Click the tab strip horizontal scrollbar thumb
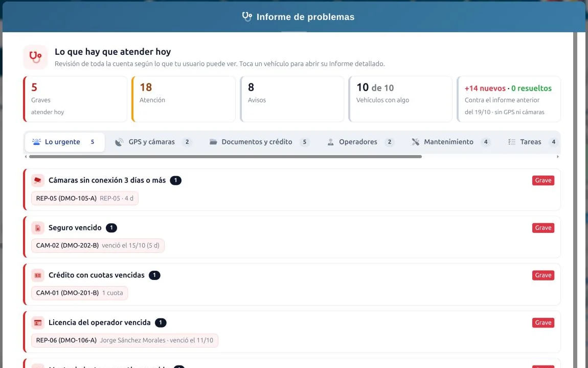Viewport: 588px width, 368px height. 225,157
